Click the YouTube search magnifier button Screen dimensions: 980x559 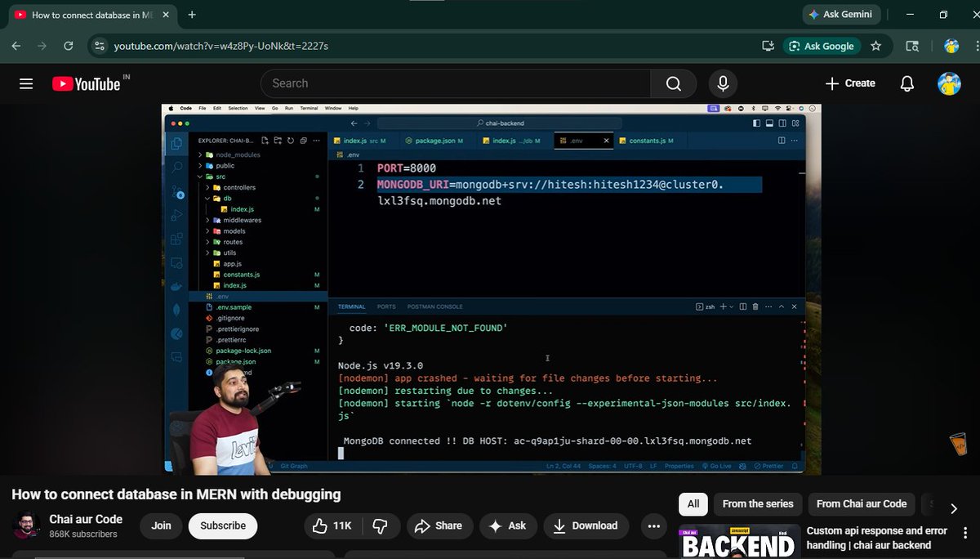[x=673, y=83]
